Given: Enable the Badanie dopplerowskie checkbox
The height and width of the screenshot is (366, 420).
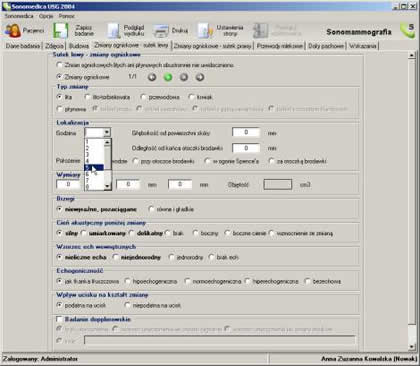Looking at the screenshot, I should point(59,319).
